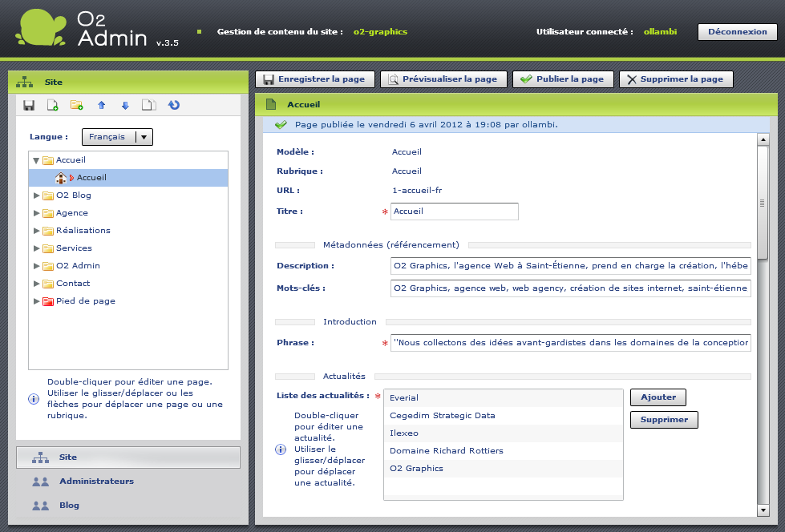Select the O2 Admin folder label in the tree
Screen dimensions: 785x532
[78, 266]
